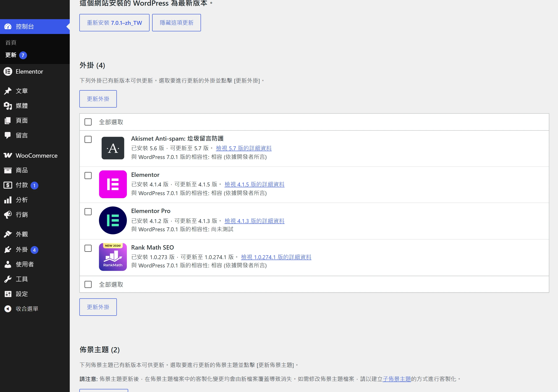Open the 使用者 sidebar menu
Image resolution: width=558 pixels, height=392 pixels.
[x=35, y=264]
